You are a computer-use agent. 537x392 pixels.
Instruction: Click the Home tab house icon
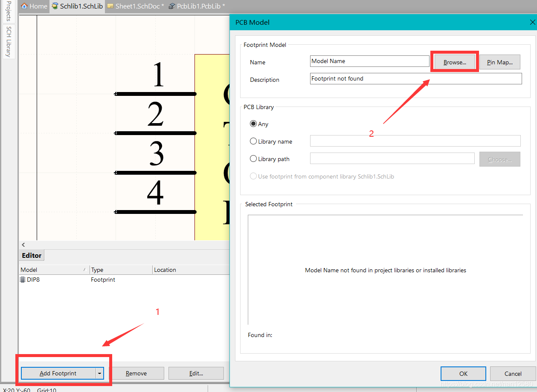24,6
